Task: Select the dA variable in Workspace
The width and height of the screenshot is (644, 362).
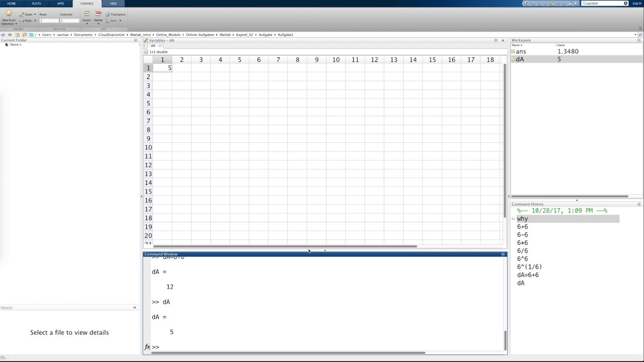Action: [577, 59]
